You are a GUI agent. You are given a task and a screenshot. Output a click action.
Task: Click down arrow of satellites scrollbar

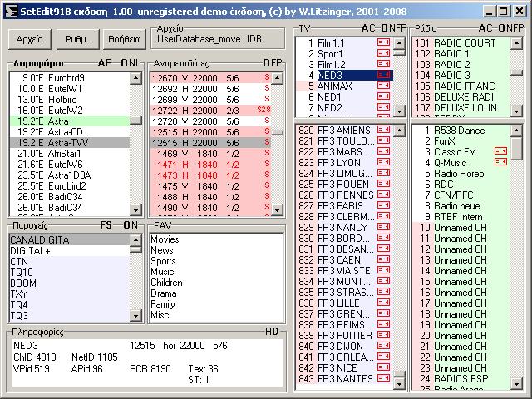(x=136, y=210)
